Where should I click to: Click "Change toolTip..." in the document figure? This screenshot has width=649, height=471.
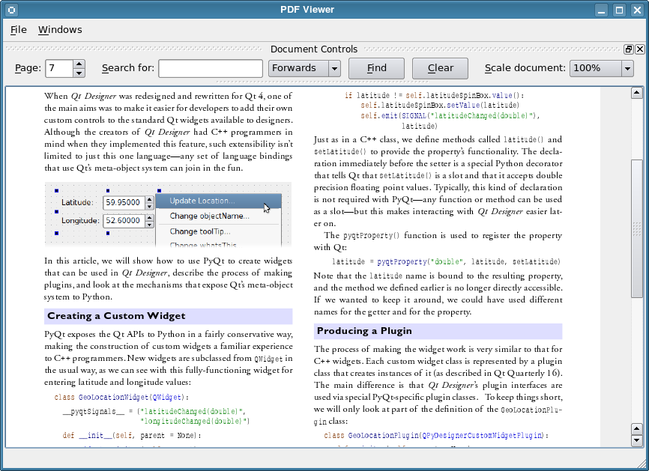(200, 231)
